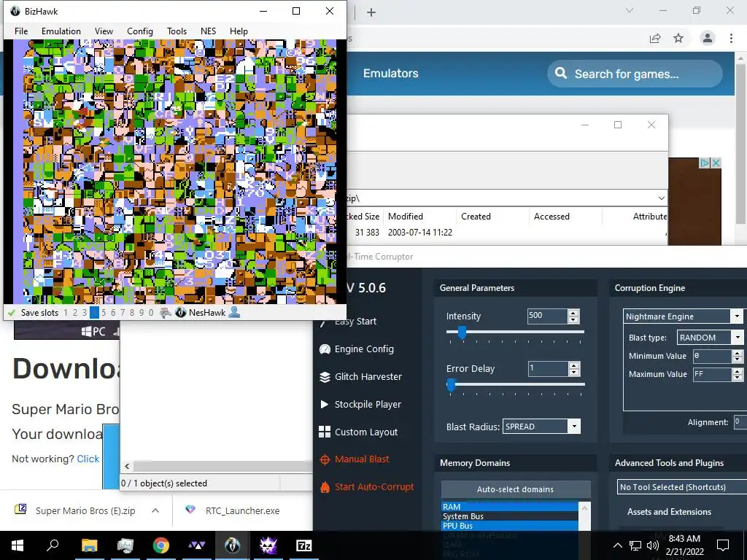Open a new browser tab with plus
The height and width of the screenshot is (560, 747).
pos(371,12)
